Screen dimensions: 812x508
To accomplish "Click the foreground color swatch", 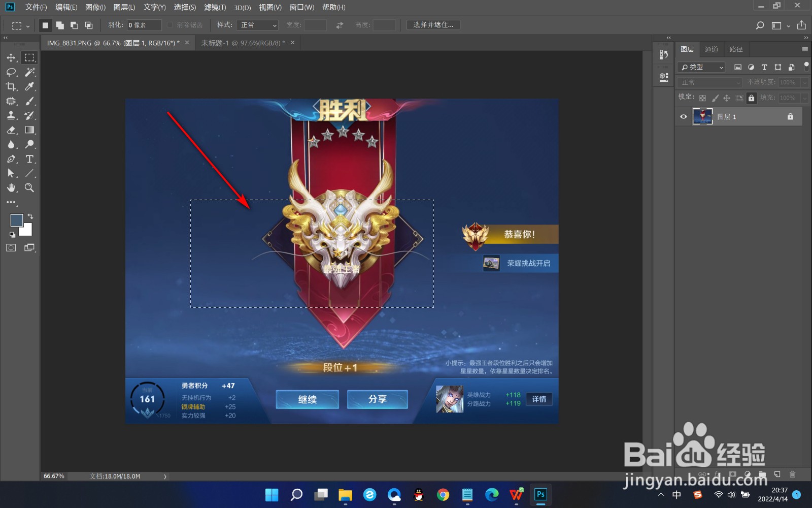I will (16, 220).
